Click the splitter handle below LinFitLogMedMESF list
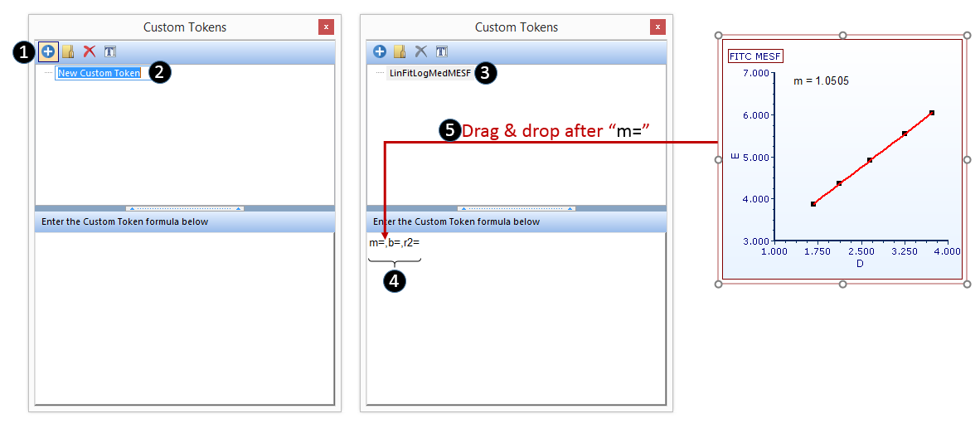This screenshot has height=428, width=980. click(x=516, y=208)
